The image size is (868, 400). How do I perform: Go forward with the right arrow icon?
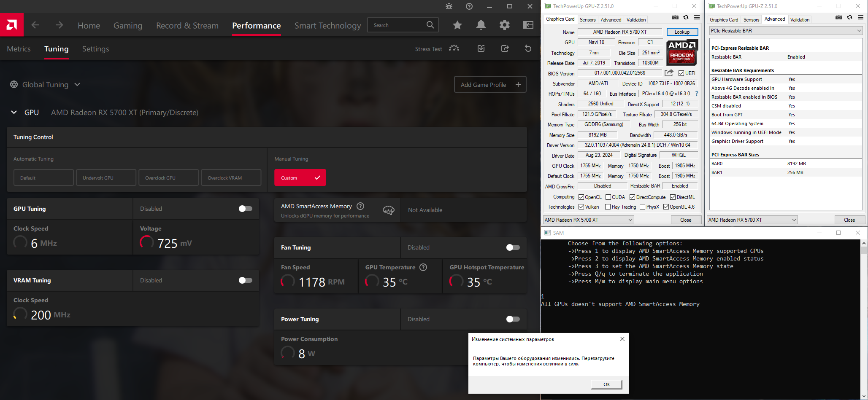coord(59,25)
